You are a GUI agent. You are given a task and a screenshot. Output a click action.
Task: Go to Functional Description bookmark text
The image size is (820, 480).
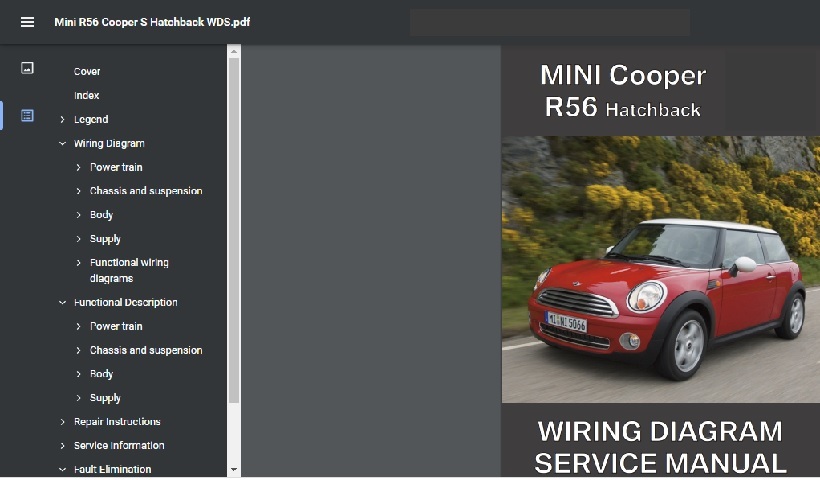coord(126,302)
